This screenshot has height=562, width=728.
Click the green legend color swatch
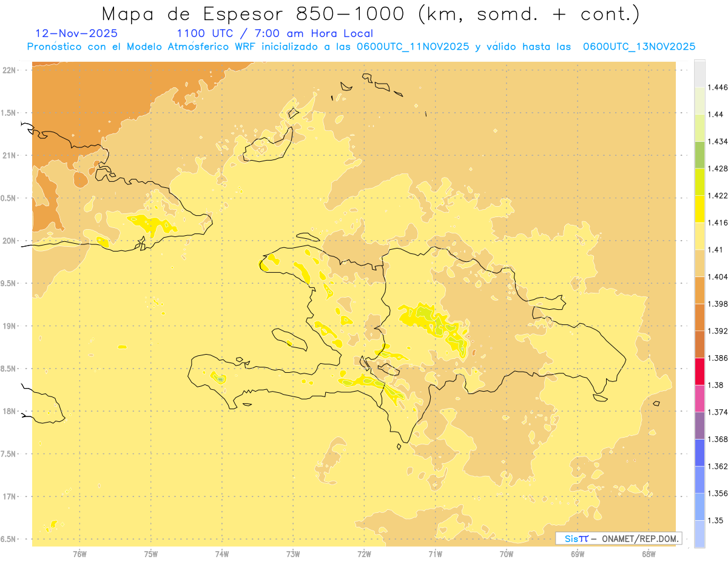point(699,155)
